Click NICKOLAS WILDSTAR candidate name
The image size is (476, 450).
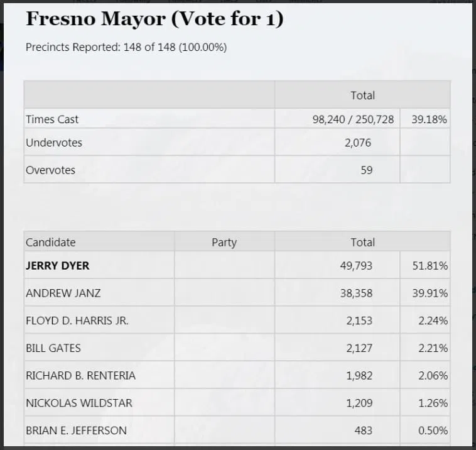(79, 403)
